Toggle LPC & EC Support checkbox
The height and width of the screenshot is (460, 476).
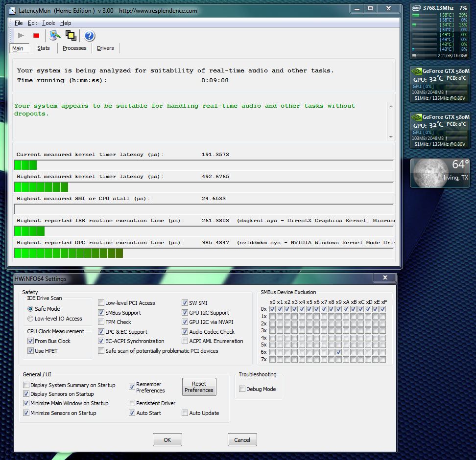101,332
